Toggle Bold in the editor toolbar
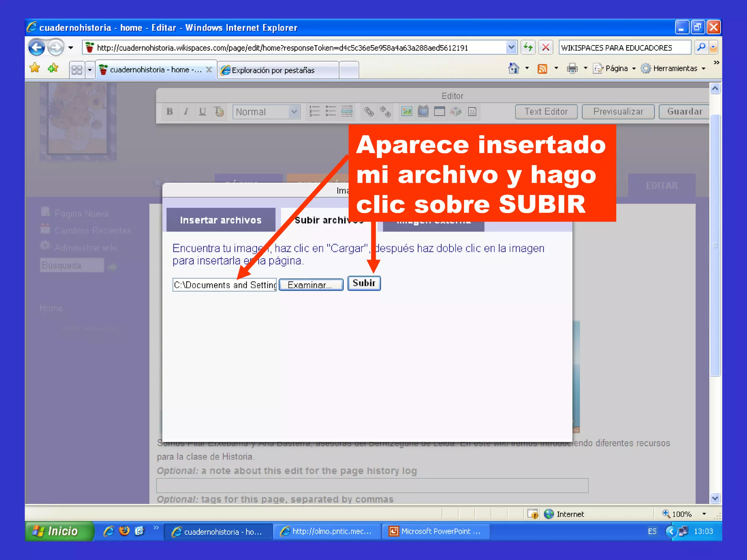747x560 pixels. pos(170,112)
